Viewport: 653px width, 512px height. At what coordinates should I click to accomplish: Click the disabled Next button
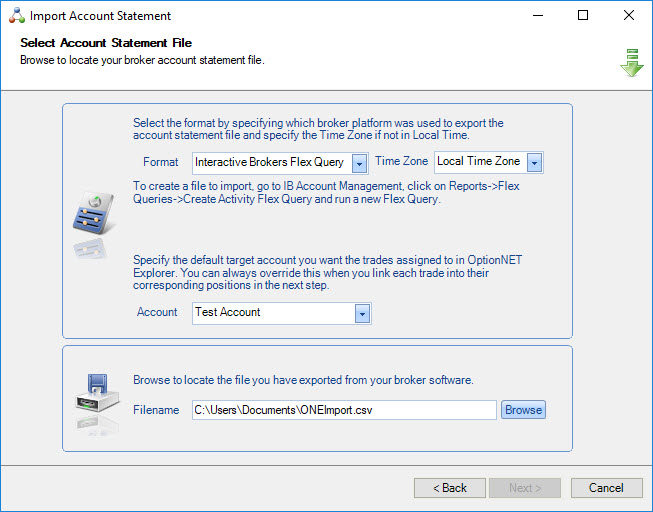point(525,488)
